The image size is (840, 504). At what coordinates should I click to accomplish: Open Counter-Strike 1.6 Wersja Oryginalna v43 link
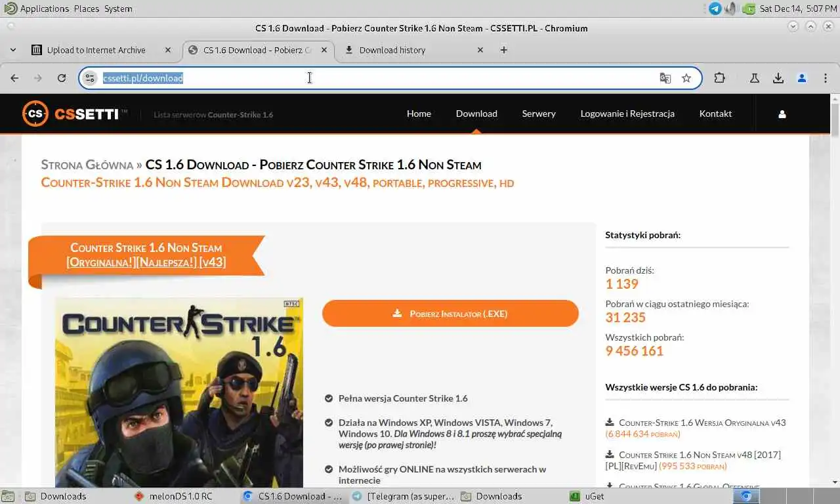[702, 423]
